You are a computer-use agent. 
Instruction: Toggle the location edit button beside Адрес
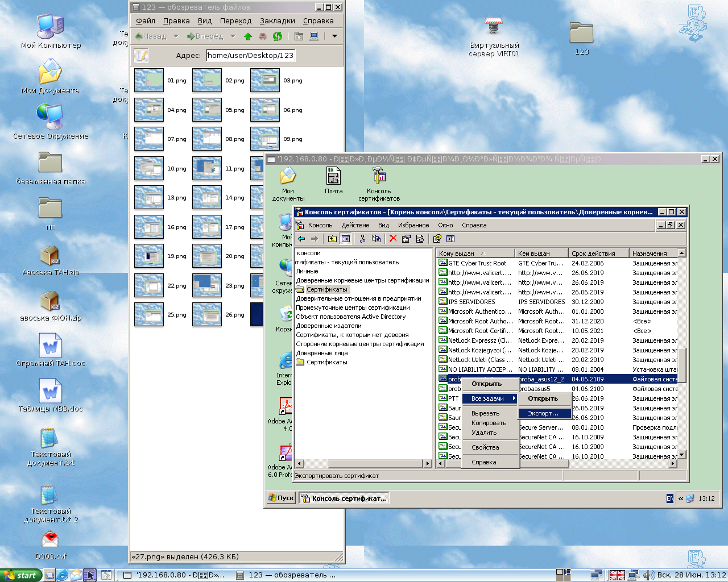tap(141, 56)
